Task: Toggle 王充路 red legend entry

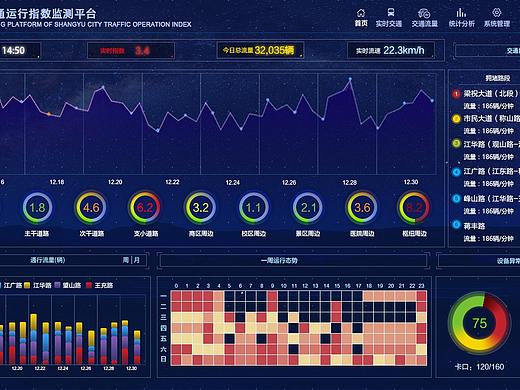Action: coord(99,285)
